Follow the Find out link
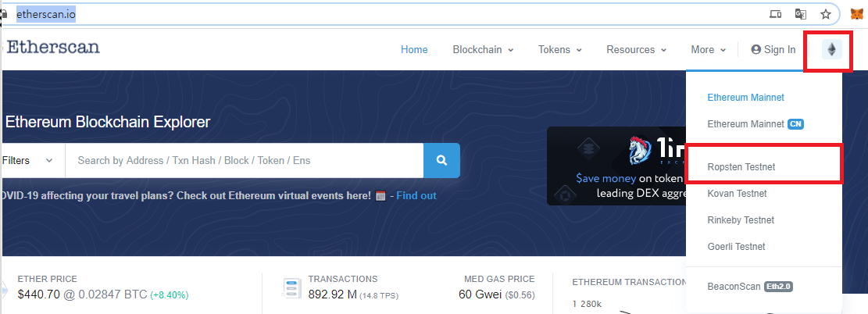 pyautogui.click(x=416, y=195)
